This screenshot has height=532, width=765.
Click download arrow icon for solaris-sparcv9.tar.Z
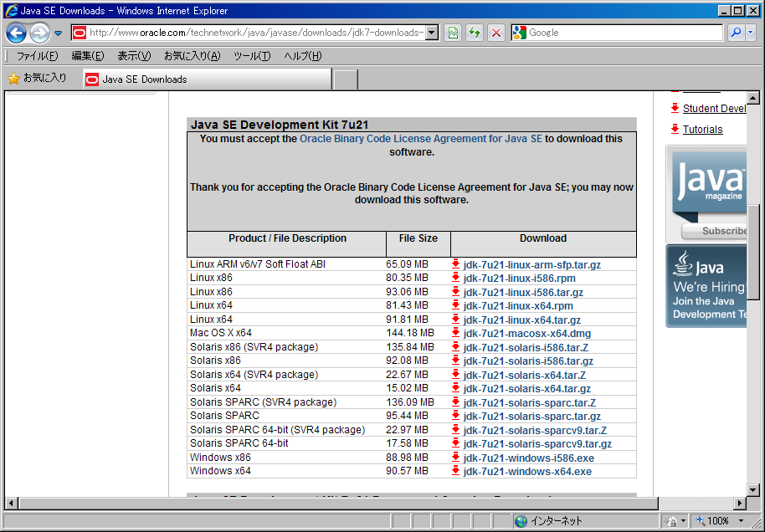tap(455, 430)
